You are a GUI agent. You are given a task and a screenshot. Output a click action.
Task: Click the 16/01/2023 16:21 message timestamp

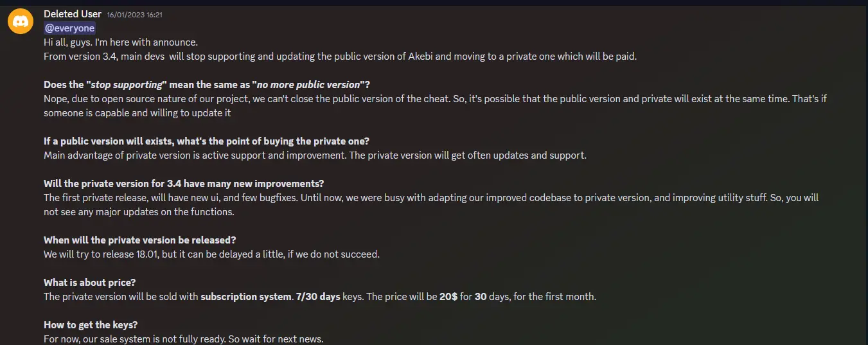tap(134, 15)
